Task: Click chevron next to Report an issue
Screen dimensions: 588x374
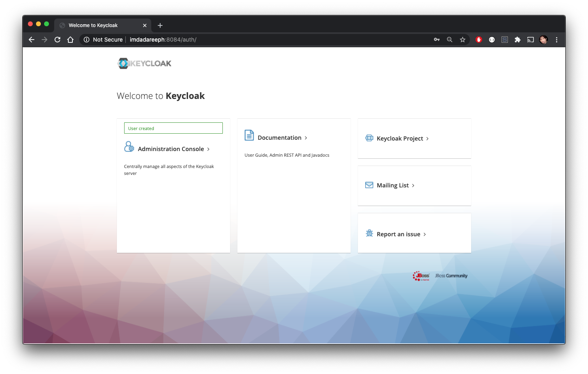Action: click(425, 234)
